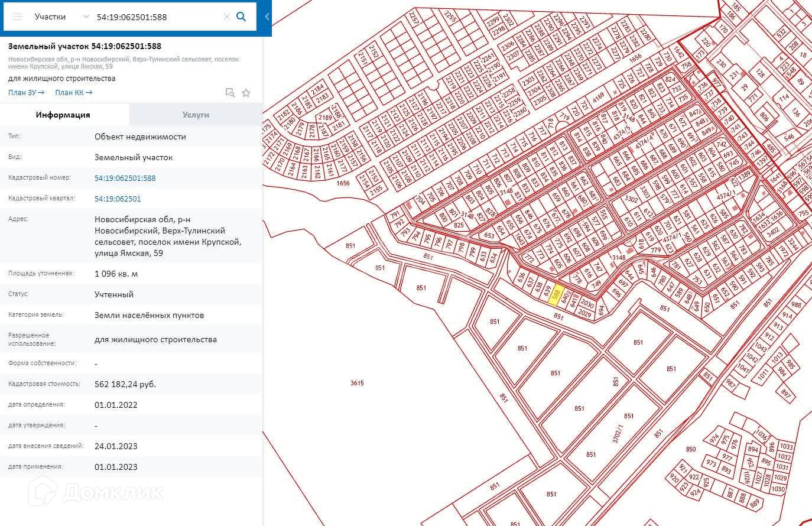
Task: Collapse the left information panel
Action: [x=267, y=17]
